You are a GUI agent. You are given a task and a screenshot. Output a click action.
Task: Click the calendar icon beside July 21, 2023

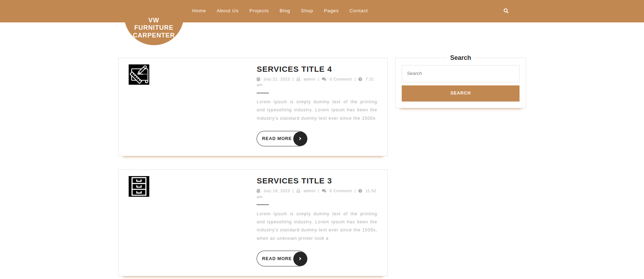pos(258,79)
